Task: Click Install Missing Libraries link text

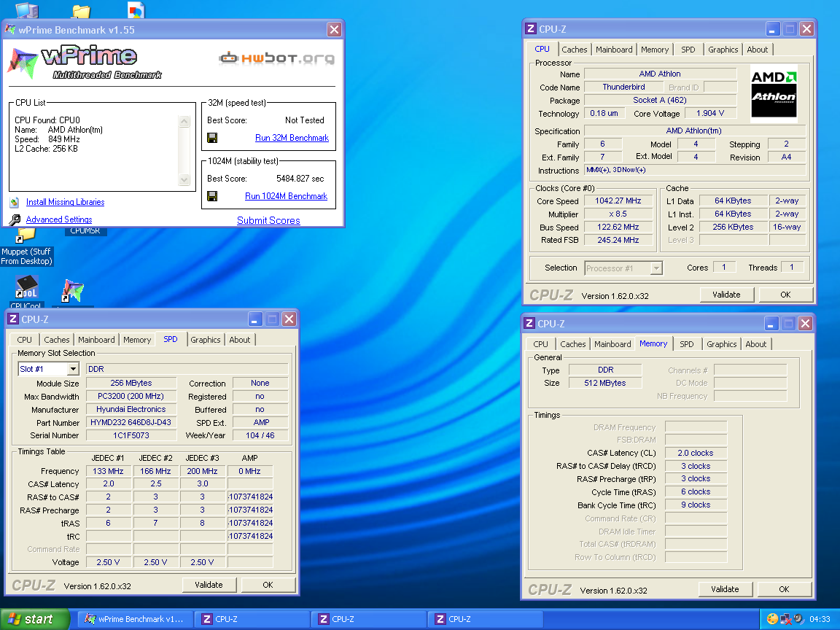Action: 66,202
